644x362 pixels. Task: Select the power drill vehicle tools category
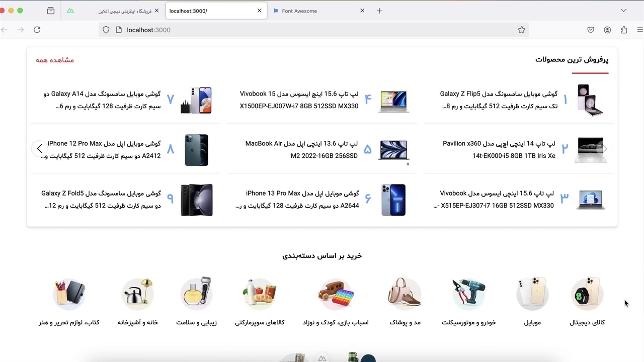pyautogui.click(x=468, y=294)
